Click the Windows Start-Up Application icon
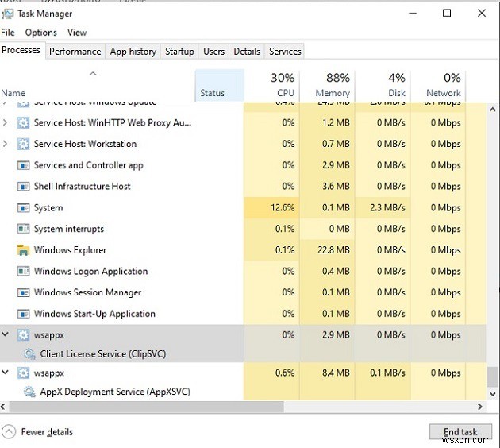This screenshot has width=500, height=448. (x=23, y=314)
